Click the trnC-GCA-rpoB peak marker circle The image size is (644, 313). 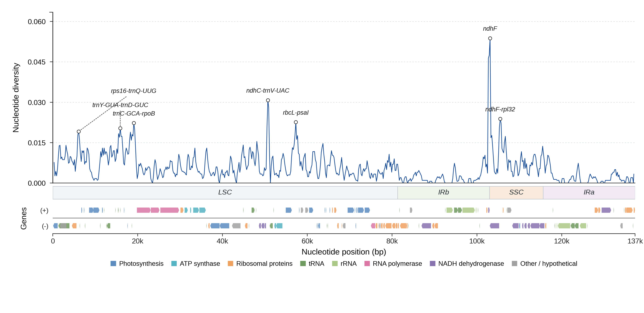click(x=134, y=123)
